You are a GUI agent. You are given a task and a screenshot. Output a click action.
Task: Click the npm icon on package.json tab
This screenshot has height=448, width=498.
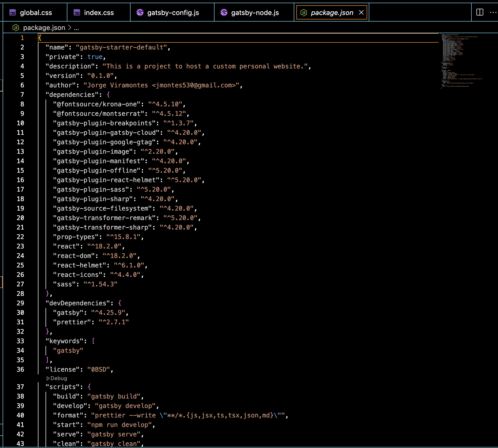(304, 12)
